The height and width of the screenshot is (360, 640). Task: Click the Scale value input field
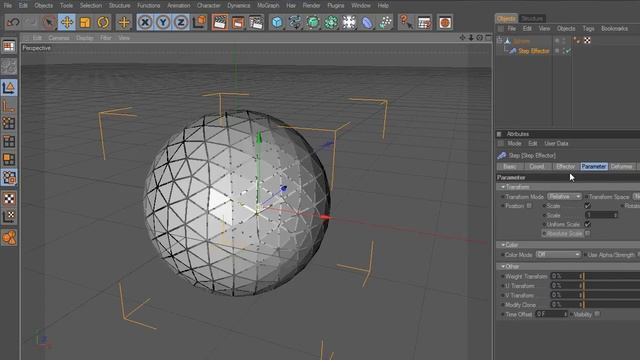coord(601,215)
